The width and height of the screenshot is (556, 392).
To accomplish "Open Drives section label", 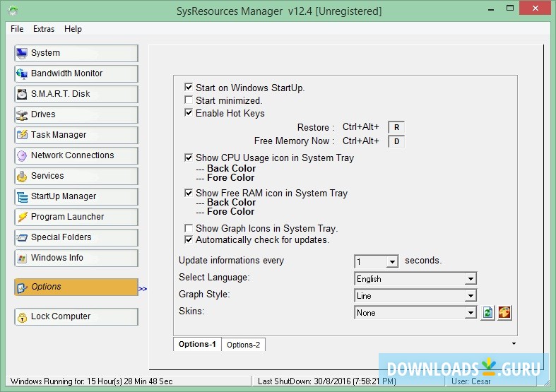I will (43, 114).
